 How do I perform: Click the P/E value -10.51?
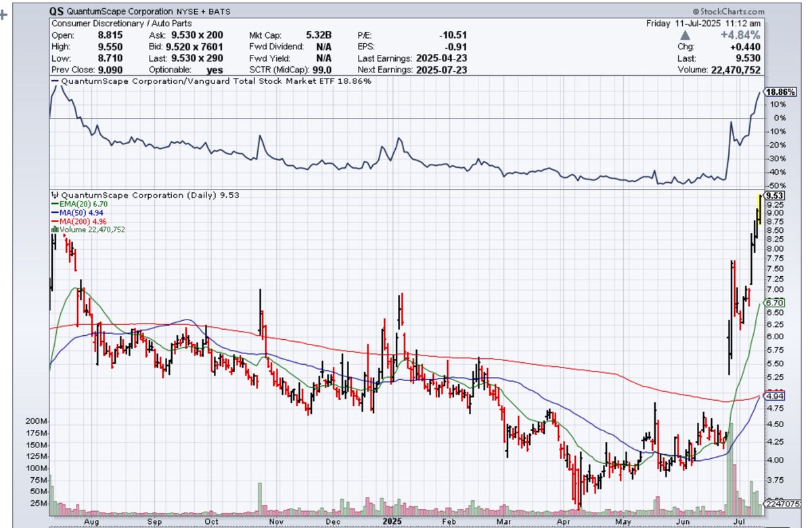click(x=453, y=35)
